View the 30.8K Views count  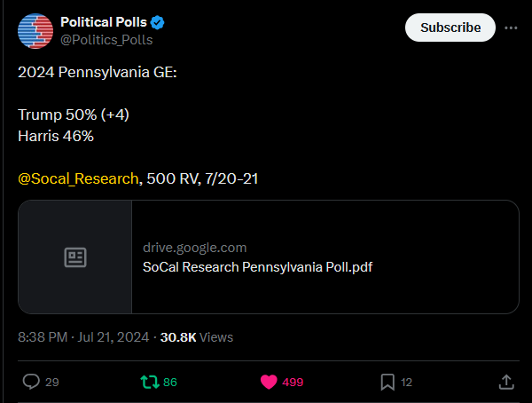click(196, 337)
